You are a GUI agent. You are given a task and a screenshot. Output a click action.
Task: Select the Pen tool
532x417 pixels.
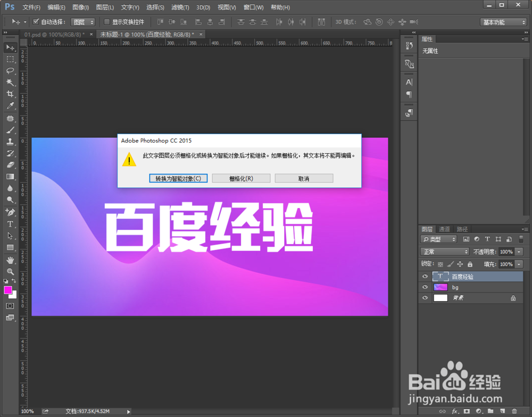pyautogui.click(x=10, y=212)
